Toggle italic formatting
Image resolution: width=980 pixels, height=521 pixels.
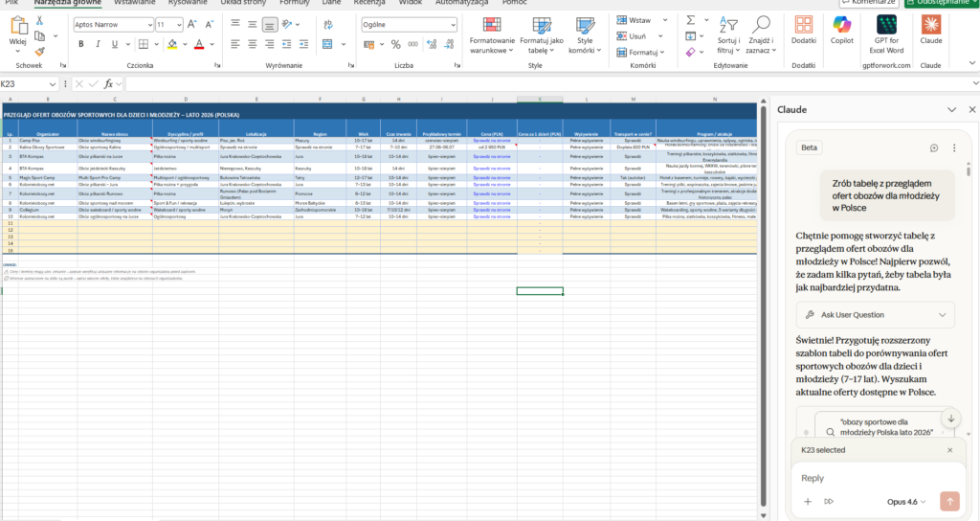(99, 44)
